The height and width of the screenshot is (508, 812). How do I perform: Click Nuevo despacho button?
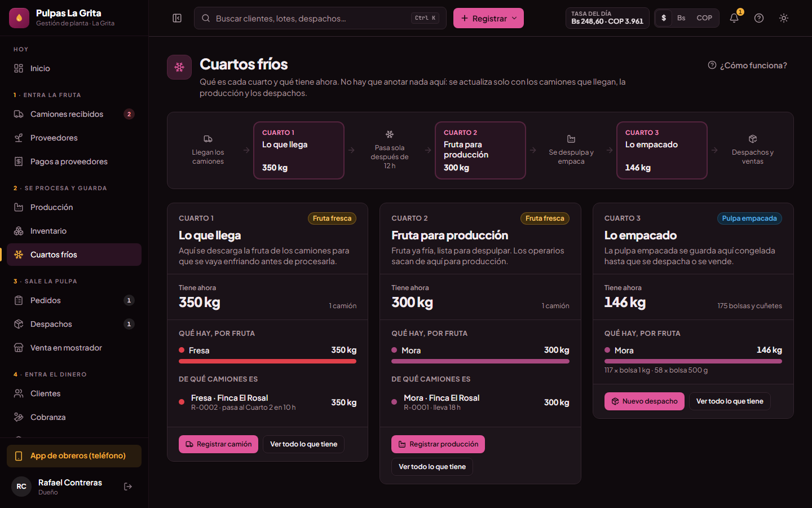(x=645, y=401)
